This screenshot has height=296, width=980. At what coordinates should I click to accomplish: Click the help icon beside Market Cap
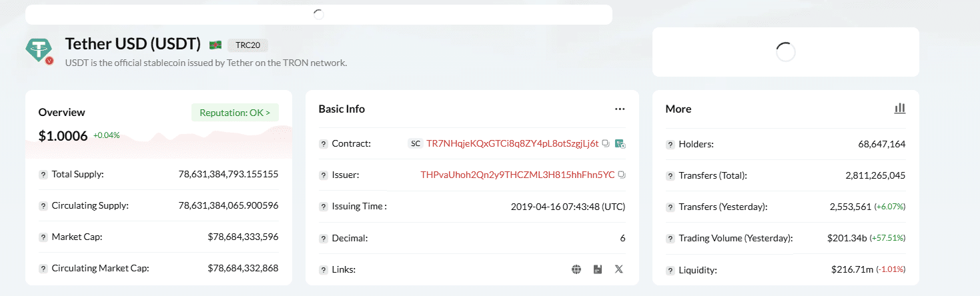pyautogui.click(x=43, y=237)
